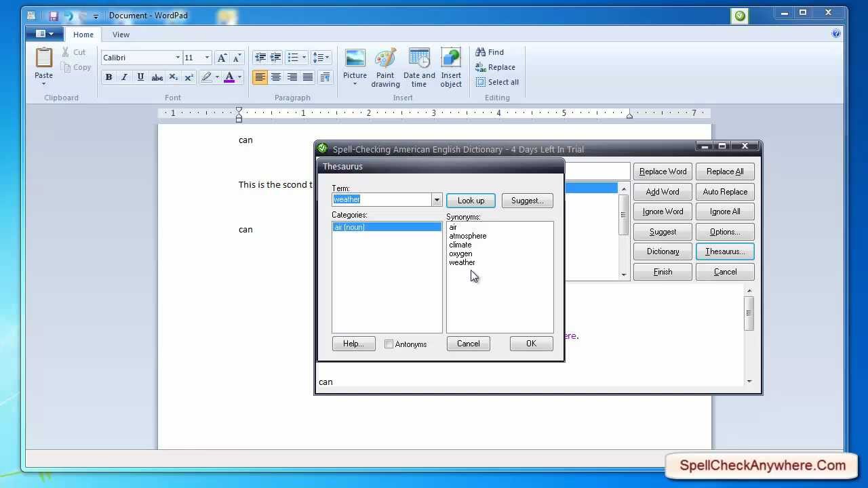
Task: Click the Add Word button
Action: pyautogui.click(x=663, y=192)
